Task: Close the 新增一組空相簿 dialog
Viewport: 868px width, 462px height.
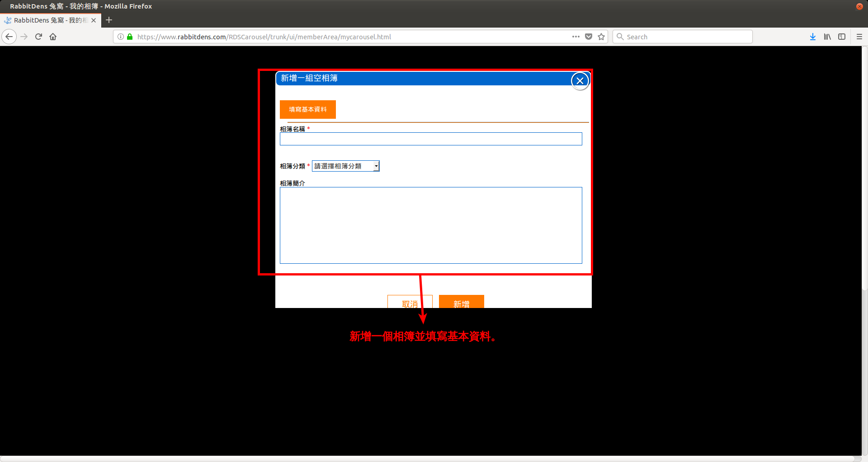Action: (x=580, y=81)
